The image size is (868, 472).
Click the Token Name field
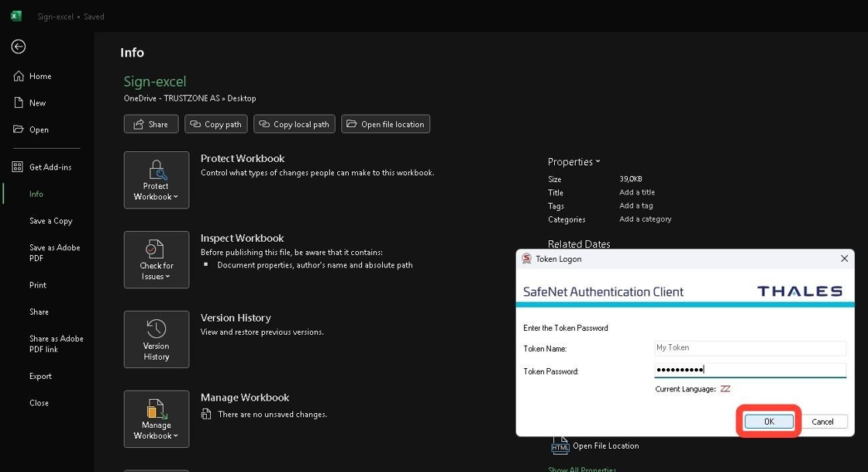pos(750,347)
